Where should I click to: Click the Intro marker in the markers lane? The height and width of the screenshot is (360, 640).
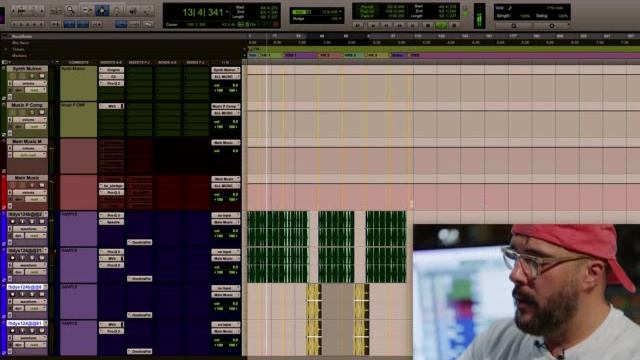coord(253,55)
